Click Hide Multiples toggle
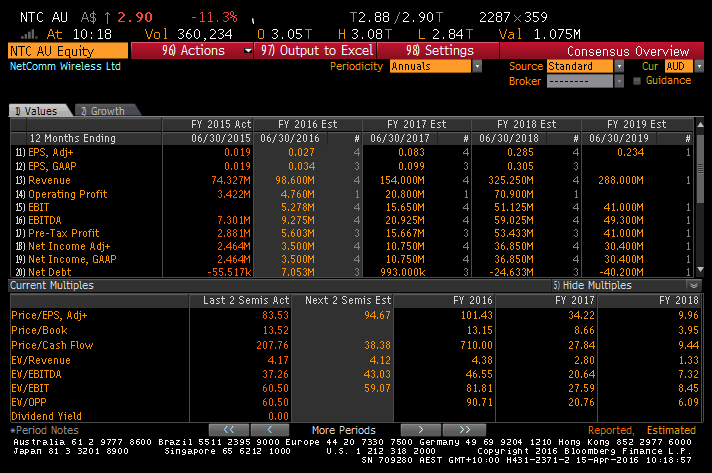The height and width of the screenshot is (473, 712). click(592, 285)
